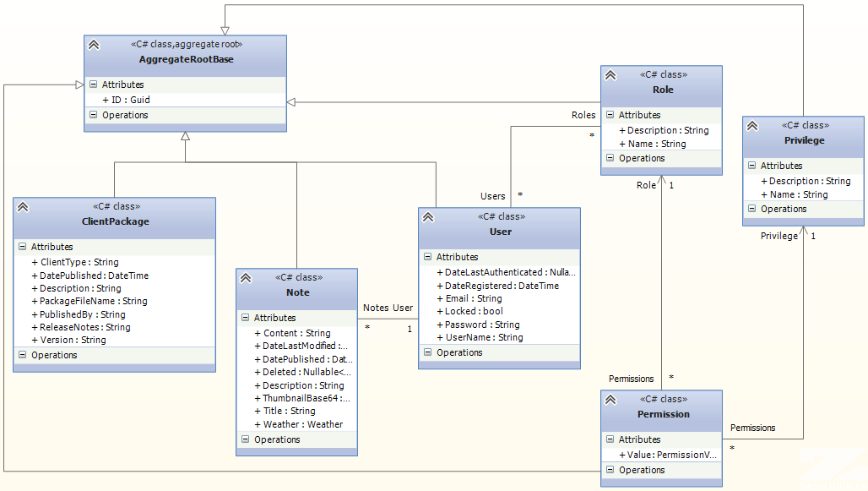868x491 pixels.
Task: Select the Email : String attribute in User
Action: 473,298
